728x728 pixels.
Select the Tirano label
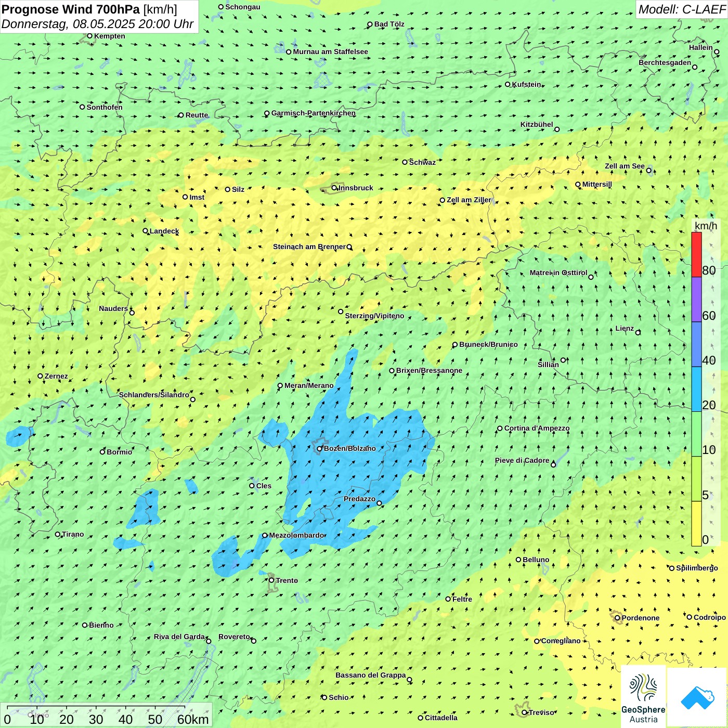click(73, 534)
